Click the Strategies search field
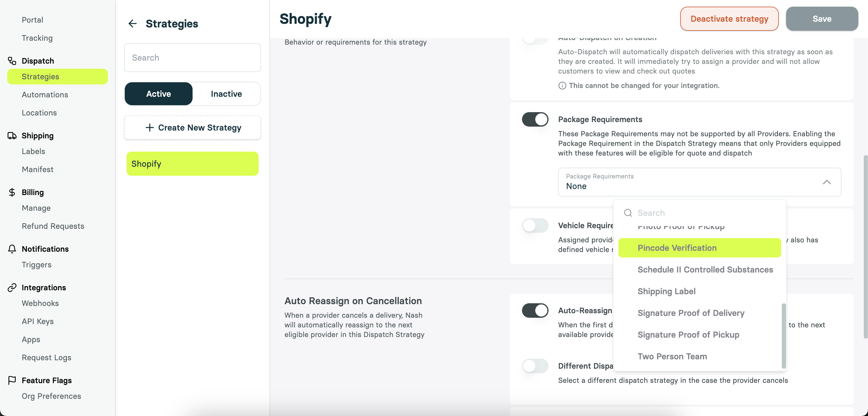Screen dimensions: 868x416 192,58
